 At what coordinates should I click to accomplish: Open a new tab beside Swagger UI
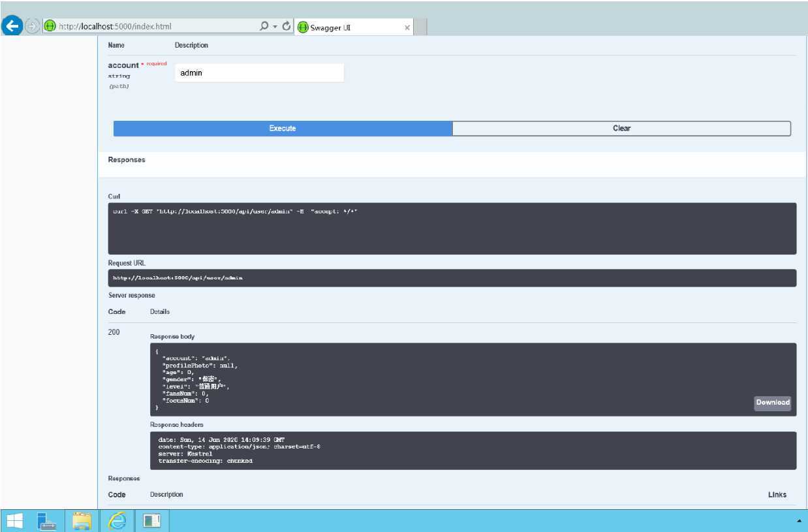(421, 27)
